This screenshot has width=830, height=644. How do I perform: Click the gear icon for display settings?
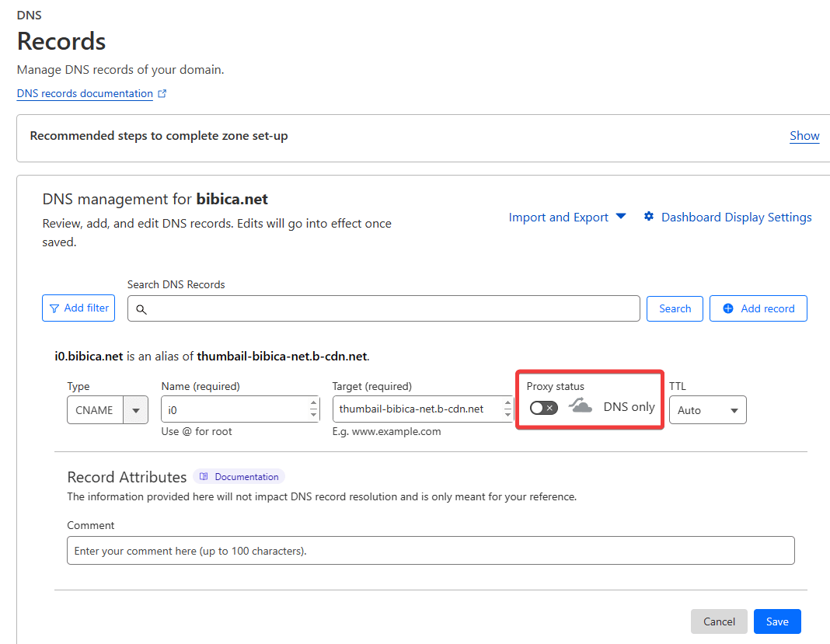pos(649,217)
